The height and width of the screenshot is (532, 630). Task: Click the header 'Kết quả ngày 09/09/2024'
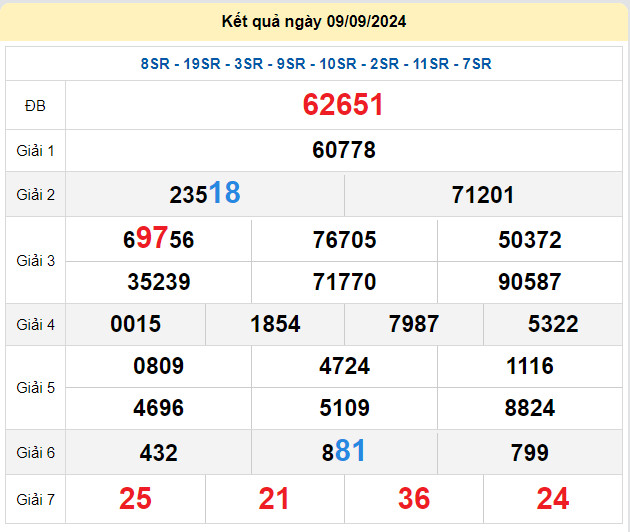click(314, 22)
